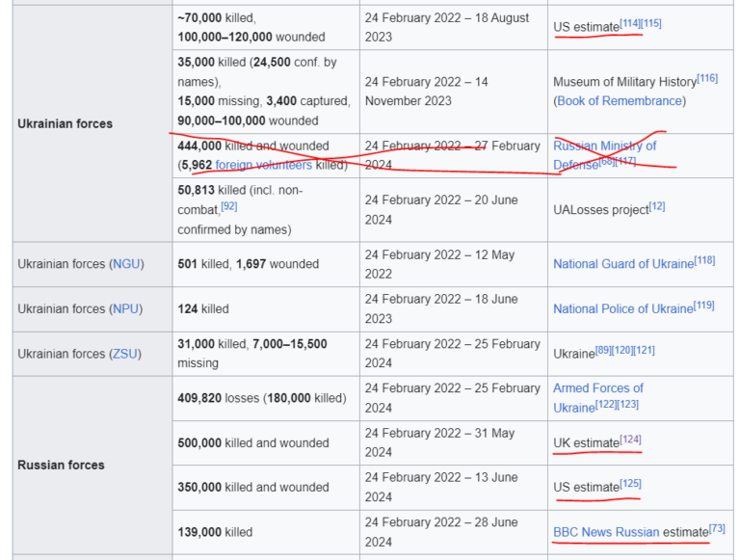Click the '124 killed' cell
Image resolution: width=740 pixels, height=560 pixels.
tap(266, 308)
